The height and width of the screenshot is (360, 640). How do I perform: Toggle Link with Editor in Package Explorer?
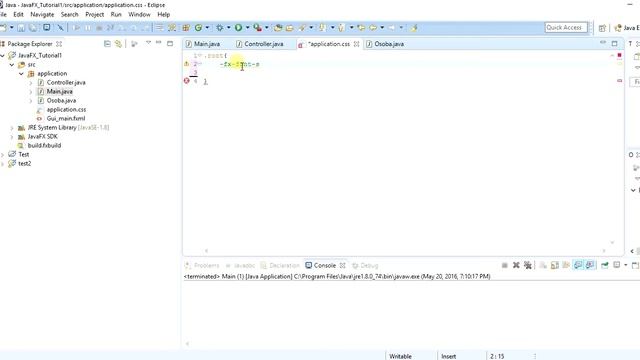click(x=118, y=43)
